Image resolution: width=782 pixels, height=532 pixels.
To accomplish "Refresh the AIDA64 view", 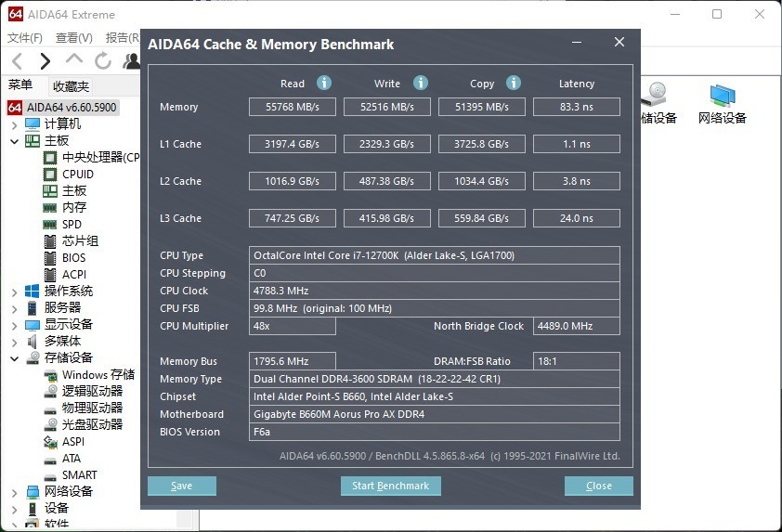I will tap(103, 61).
